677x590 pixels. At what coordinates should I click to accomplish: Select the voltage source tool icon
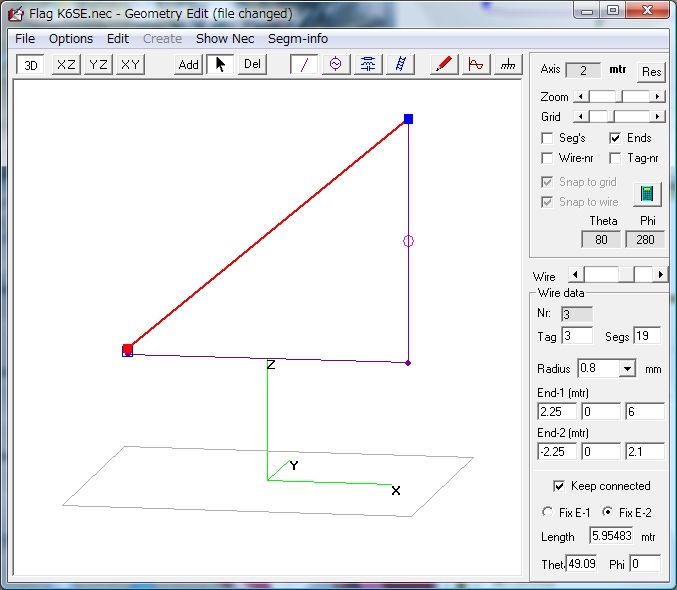click(336, 65)
